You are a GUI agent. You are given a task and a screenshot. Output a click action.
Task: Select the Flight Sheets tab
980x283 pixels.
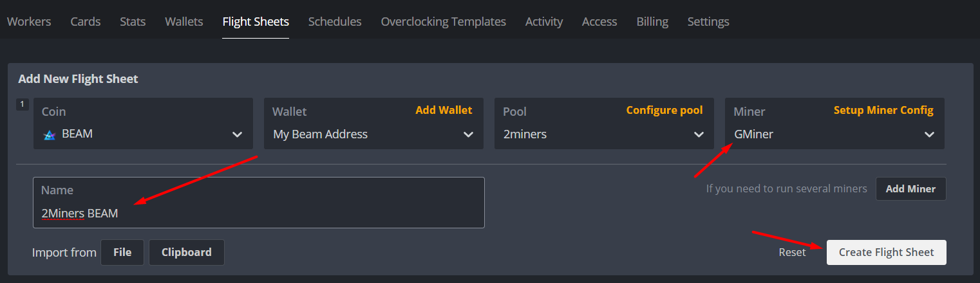[256, 21]
